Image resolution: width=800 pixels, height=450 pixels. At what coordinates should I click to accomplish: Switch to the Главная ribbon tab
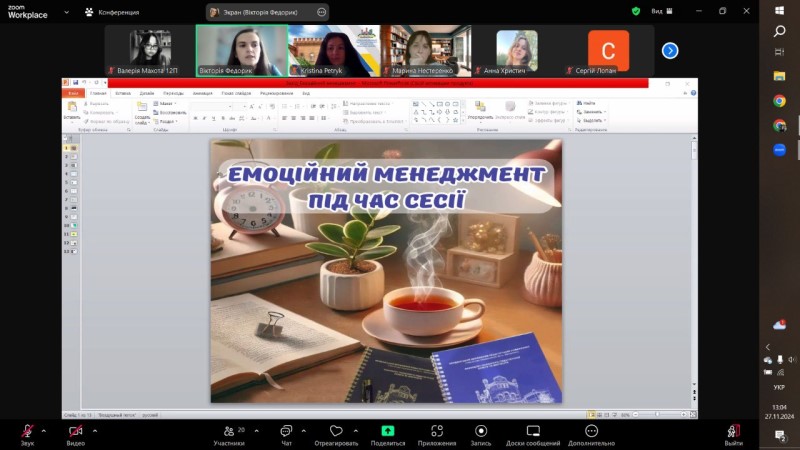98,93
